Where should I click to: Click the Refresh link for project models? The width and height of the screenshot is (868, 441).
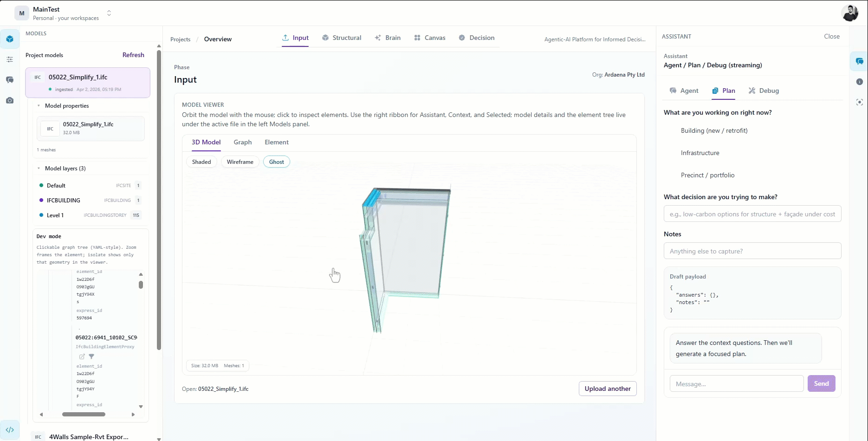point(133,55)
